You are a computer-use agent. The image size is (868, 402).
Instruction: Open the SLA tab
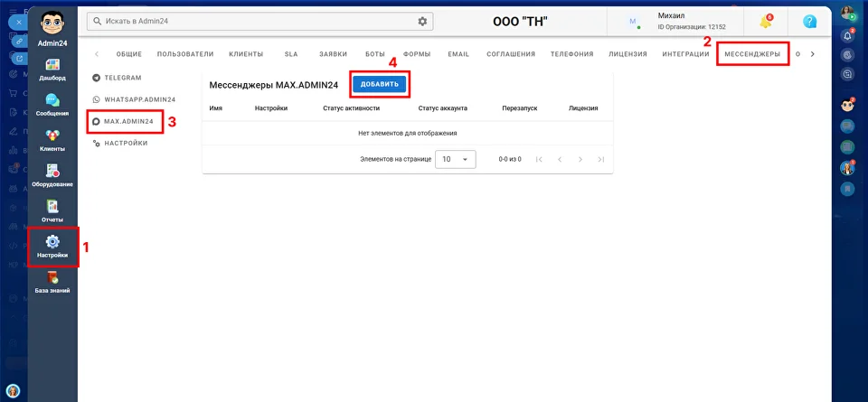291,54
